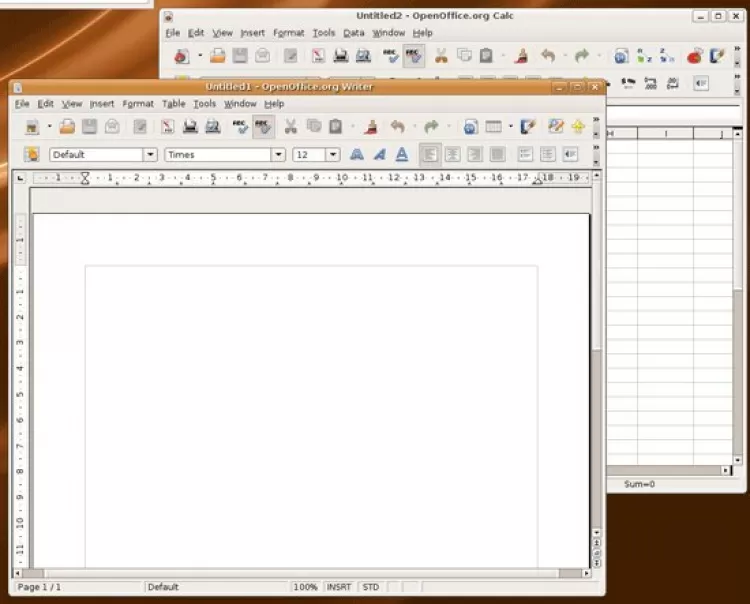This screenshot has width=750, height=604.
Task: Open the Data menu in Calc
Action: 354,33
